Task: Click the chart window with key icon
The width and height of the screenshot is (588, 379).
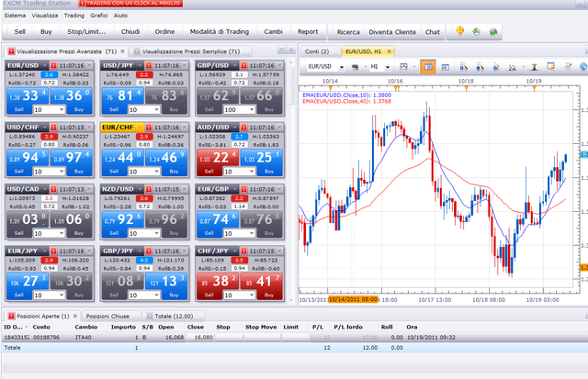Action: click(550, 67)
